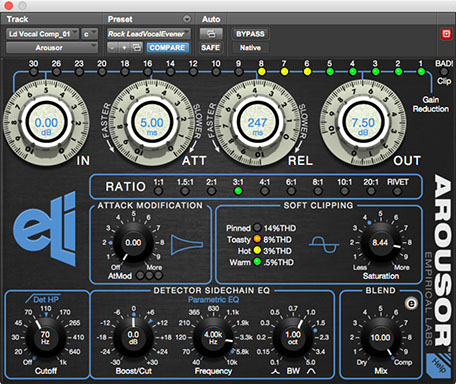Image resolution: width=456 pixels, height=384 pixels.
Task: Click the plugin automation enable icon under Auto
Action: click(x=211, y=34)
